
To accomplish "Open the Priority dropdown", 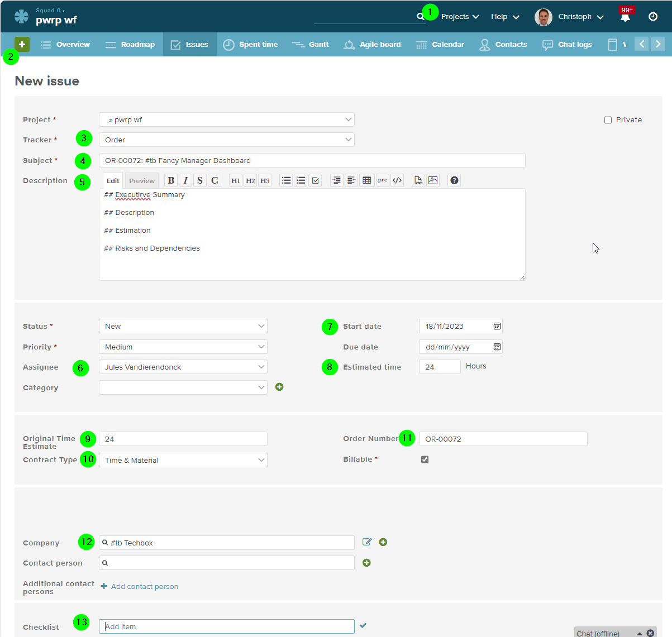I will (183, 347).
